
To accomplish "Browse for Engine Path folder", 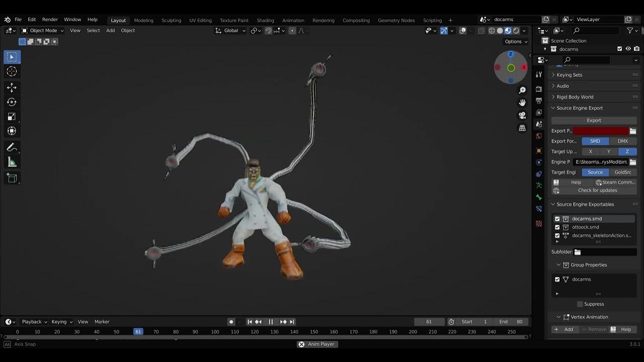I will [633, 162].
